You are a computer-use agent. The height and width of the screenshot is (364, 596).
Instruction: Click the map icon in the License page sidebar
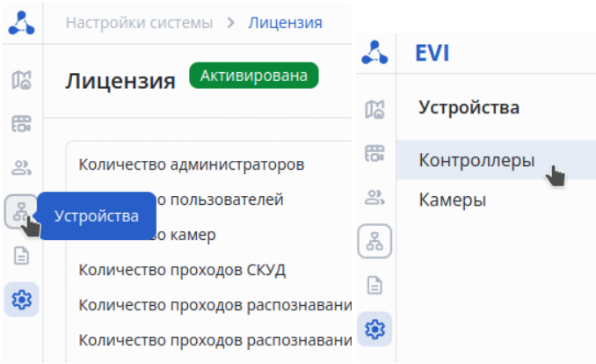tap(21, 81)
